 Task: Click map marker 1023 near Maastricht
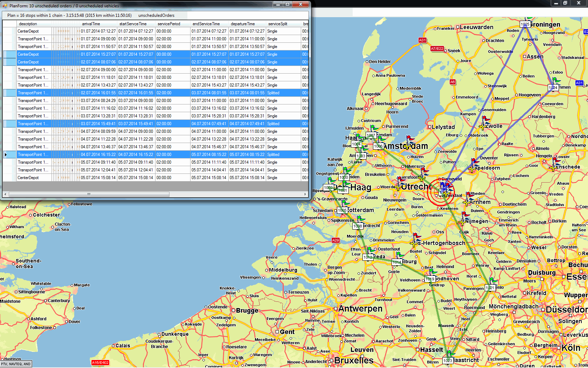point(448,360)
